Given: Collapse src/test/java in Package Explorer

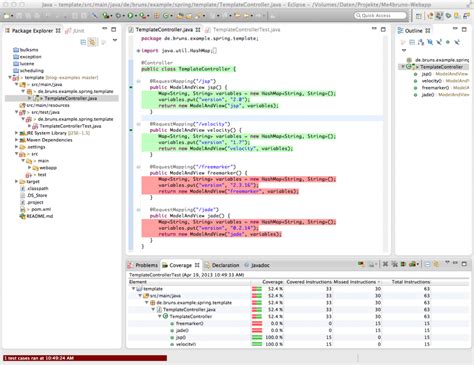Looking at the screenshot, I should coord(16,112).
